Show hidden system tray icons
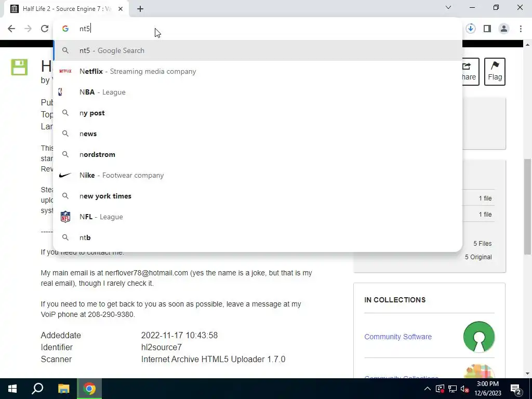532x399 pixels. (428, 389)
